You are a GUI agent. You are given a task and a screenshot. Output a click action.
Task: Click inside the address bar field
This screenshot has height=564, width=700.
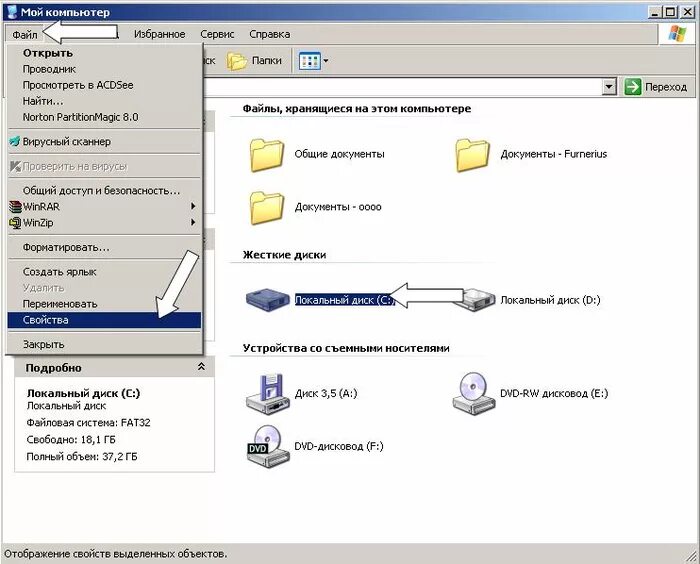tap(402, 87)
